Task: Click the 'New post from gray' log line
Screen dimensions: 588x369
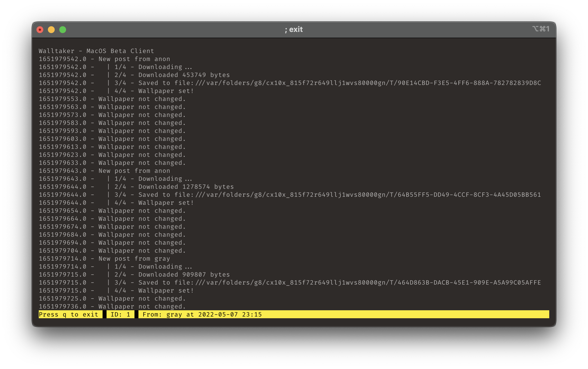Action: point(134,259)
